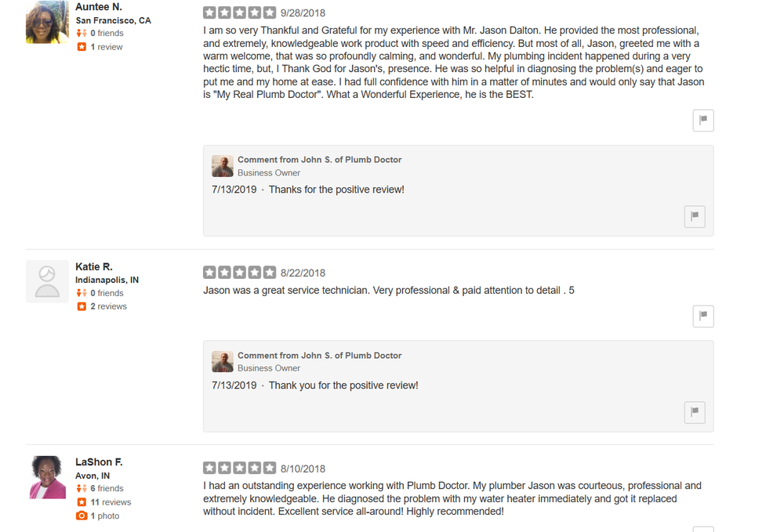The image size is (784, 532).
Task: Open Auntee N.'s profile photo
Action: [47, 22]
